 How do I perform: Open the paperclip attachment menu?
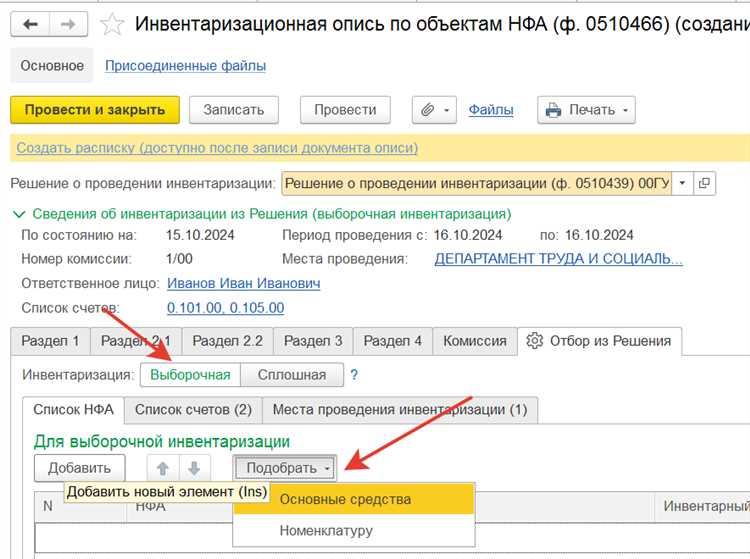[x=434, y=110]
